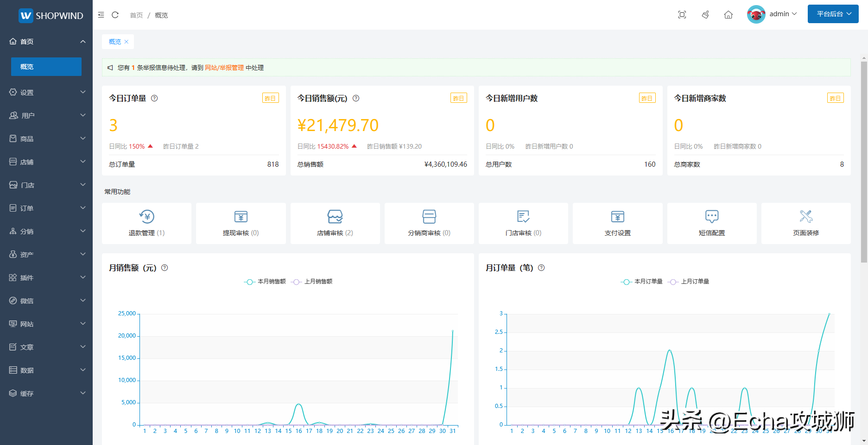Switch 今日新增用户数 card to 昨日

647,98
